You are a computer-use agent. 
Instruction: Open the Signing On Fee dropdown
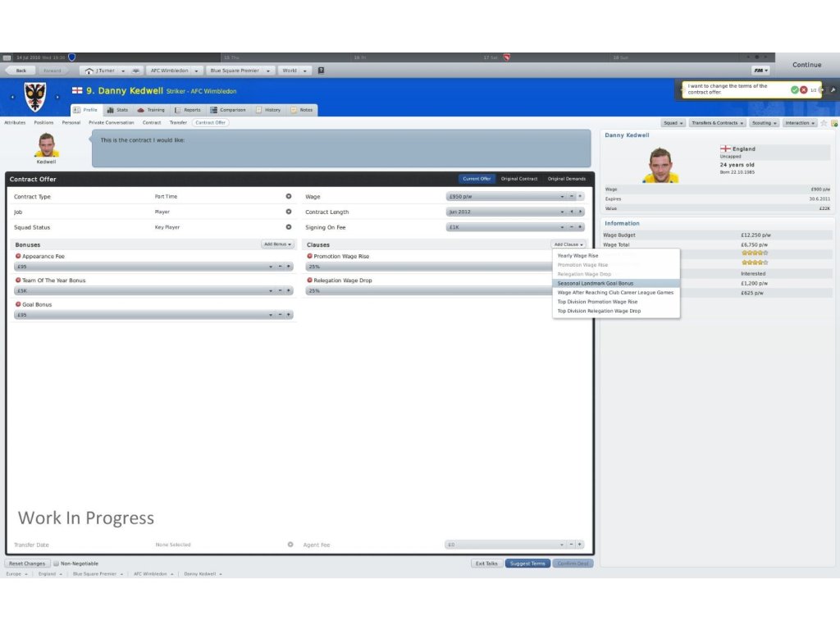click(x=562, y=227)
